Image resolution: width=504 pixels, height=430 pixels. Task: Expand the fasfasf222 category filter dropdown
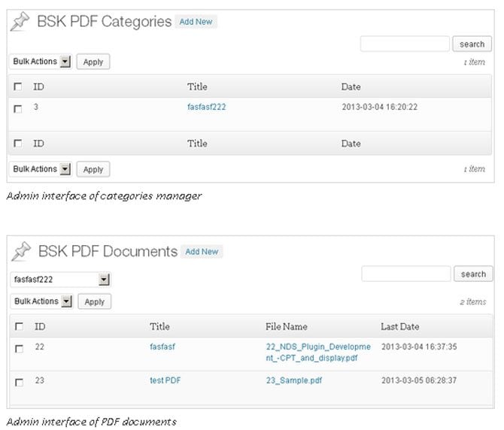(x=61, y=280)
